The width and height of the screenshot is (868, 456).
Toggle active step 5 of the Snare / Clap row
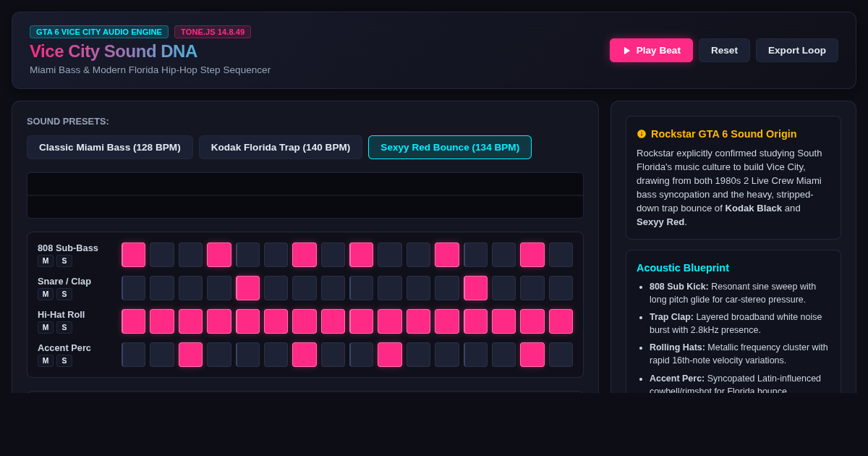coord(247,288)
